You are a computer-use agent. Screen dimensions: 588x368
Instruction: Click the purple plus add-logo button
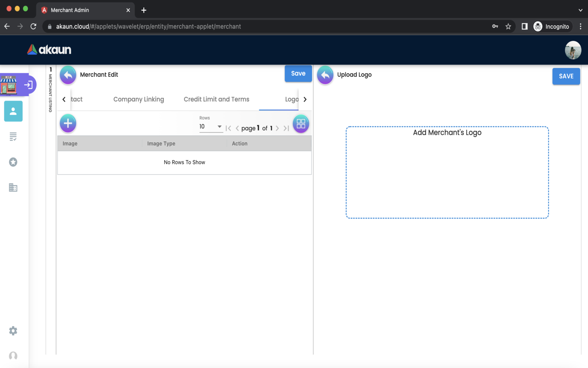click(68, 123)
